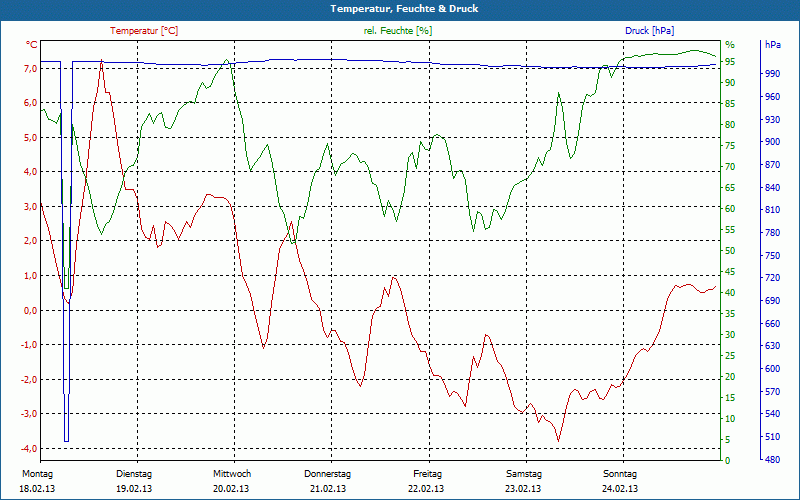Select the red 'Temperatur [°C]' legend label
Screen dimensions: 800x500
click(x=144, y=31)
